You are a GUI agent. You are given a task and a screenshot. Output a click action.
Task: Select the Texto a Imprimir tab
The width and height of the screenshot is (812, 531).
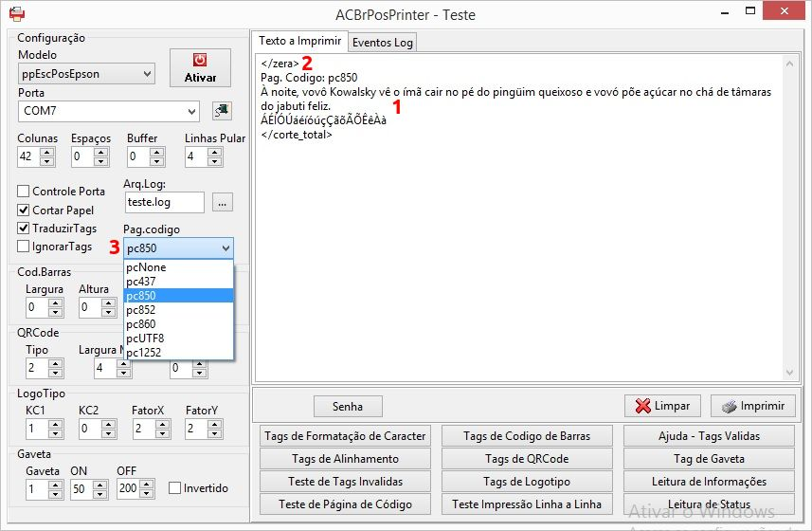[299, 41]
